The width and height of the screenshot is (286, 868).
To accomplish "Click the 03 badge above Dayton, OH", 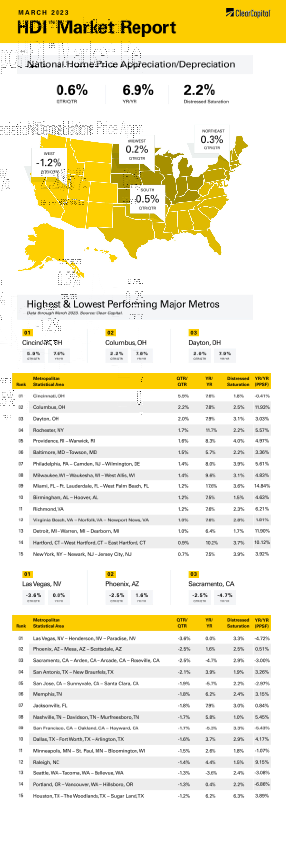I will (194, 333).
